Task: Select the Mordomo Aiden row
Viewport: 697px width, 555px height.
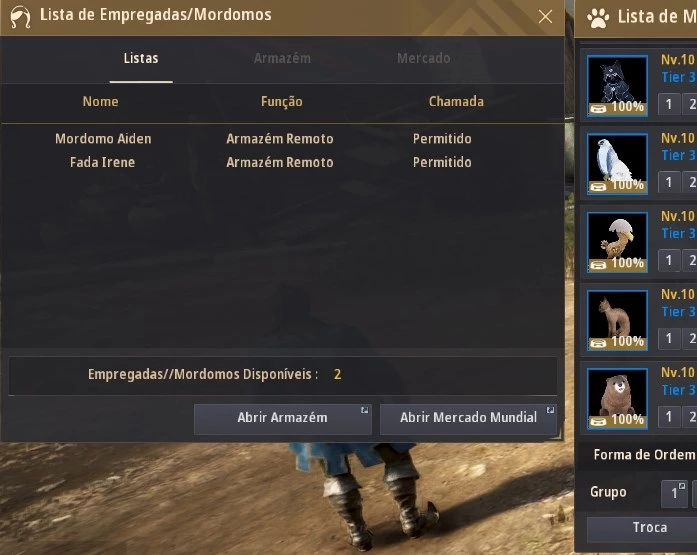Action: (x=282, y=139)
